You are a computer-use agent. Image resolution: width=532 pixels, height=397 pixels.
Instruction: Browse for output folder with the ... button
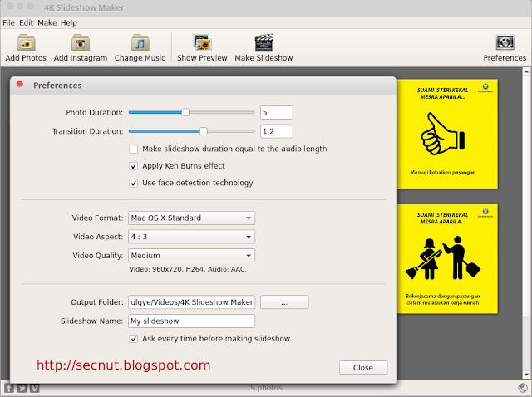pos(284,302)
